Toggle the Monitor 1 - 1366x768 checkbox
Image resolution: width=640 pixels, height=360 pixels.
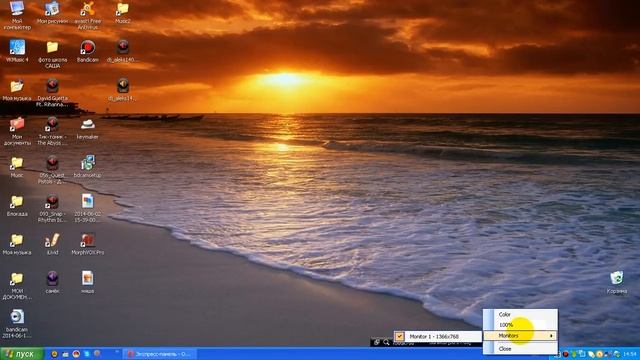pos(400,336)
